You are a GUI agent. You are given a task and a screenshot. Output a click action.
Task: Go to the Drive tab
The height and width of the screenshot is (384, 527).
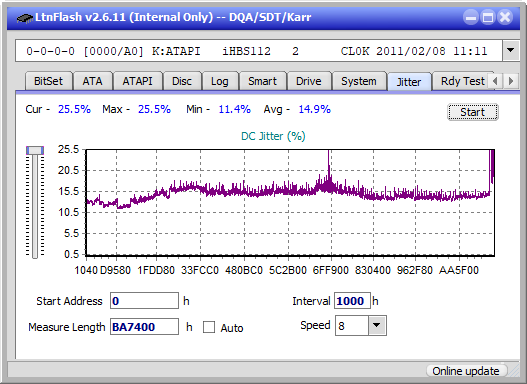[x=309, y=81]
